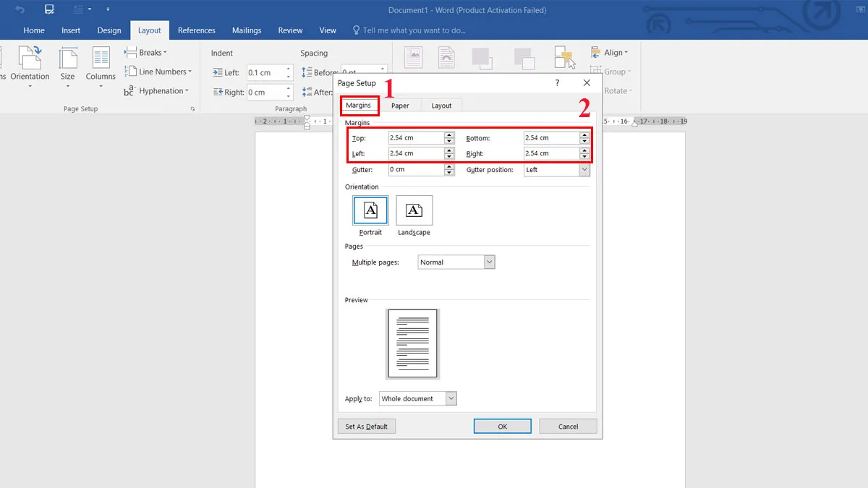868x488 pixels.
Task: Switch to the Paper tab
Action: 400,106
